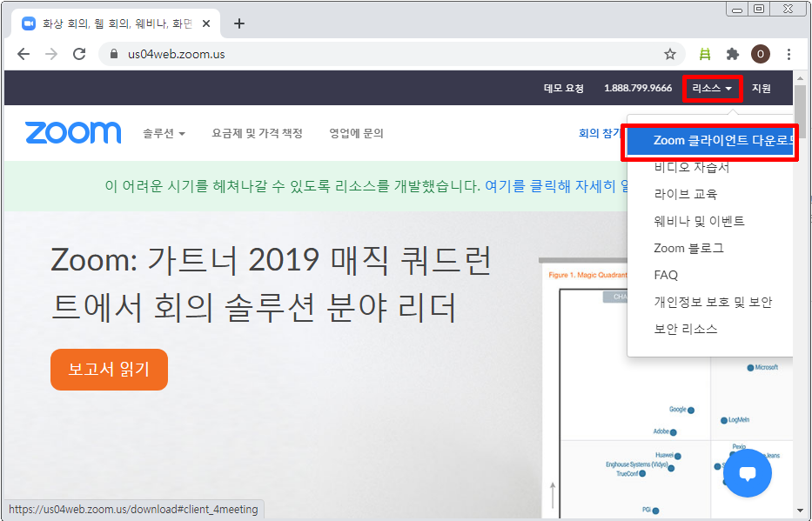Open the Chrome three-dot menu
Image resolution: width=812 pixels, height=521 pixels.
coord(789,54)
